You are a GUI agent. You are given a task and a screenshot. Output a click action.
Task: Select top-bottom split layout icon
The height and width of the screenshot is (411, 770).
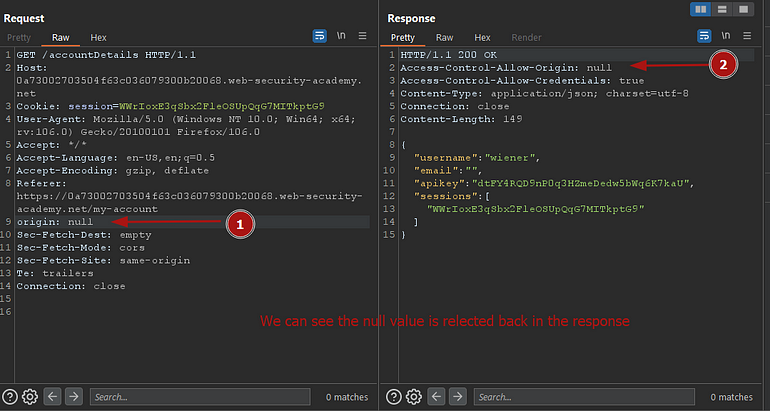(722, 9)
